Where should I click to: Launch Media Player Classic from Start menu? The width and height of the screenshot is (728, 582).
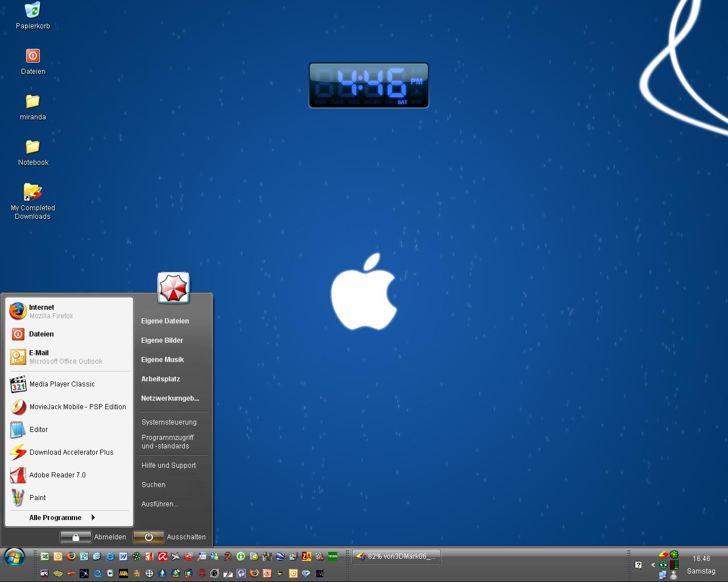tap(69, 384)
